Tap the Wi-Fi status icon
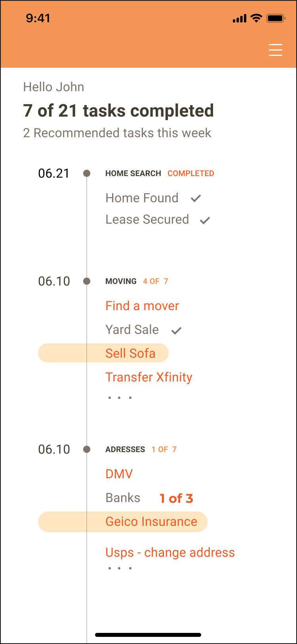Viewport: 297px width, 644px height. point(257,18)
